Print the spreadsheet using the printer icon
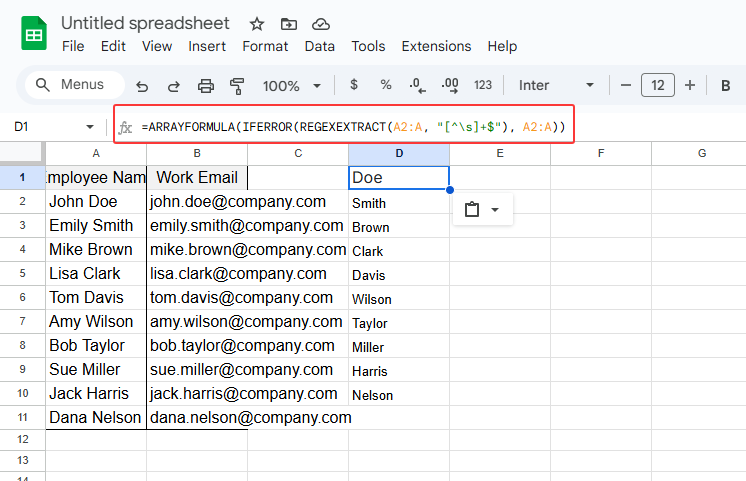This screenshot has width=746, height=481. pyautogui.click(x=205, y=86)
